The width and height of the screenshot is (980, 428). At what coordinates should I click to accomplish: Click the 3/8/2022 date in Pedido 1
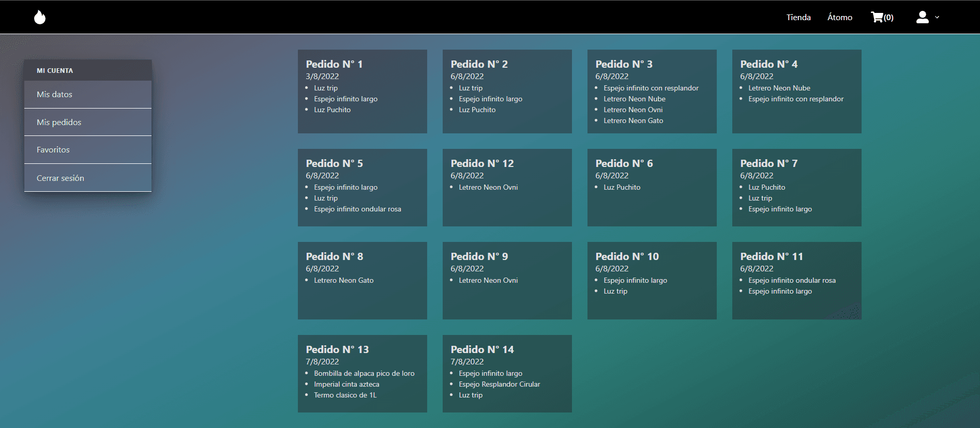coord(322,77)
